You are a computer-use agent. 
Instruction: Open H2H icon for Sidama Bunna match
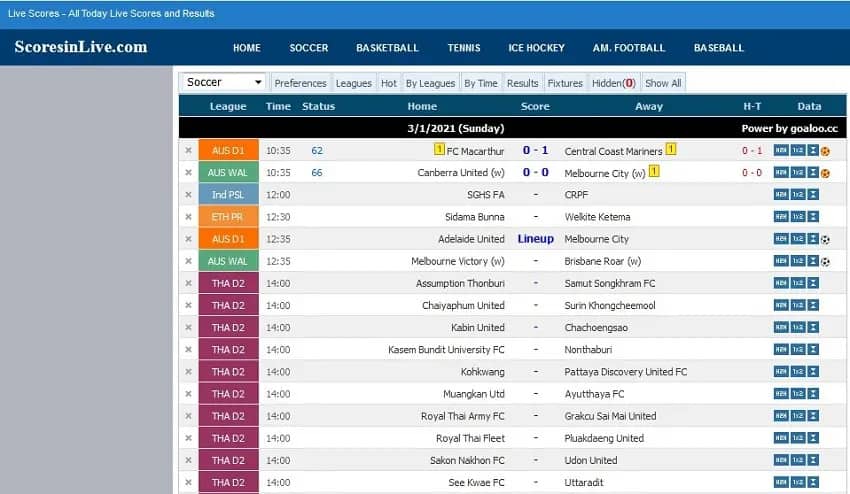tap(781, 217)
